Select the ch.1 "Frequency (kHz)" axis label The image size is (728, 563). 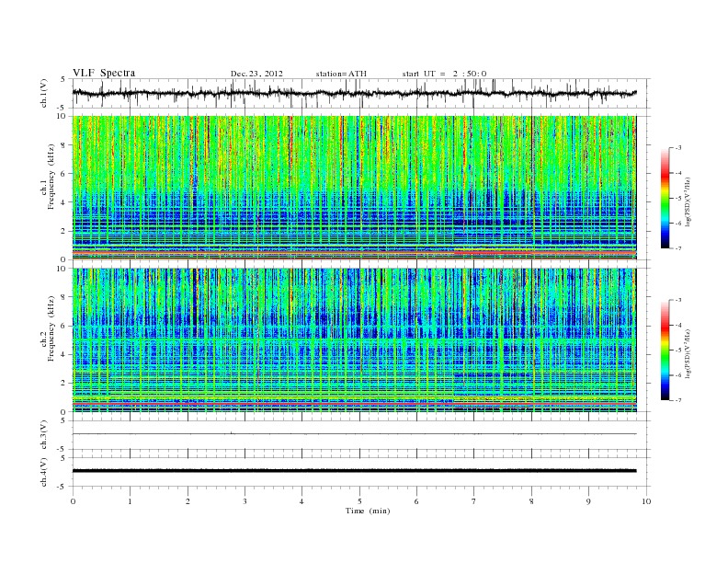coord(51,177)
